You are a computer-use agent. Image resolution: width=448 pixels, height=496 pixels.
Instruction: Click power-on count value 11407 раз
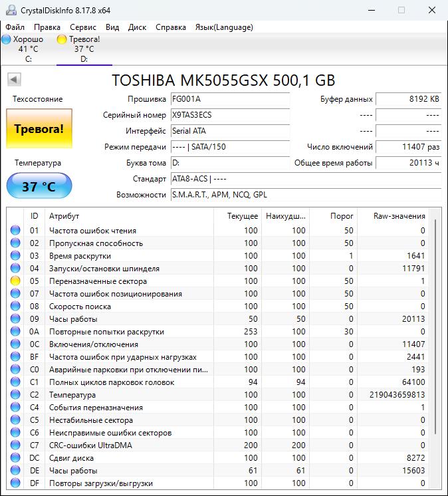(409, 147)
